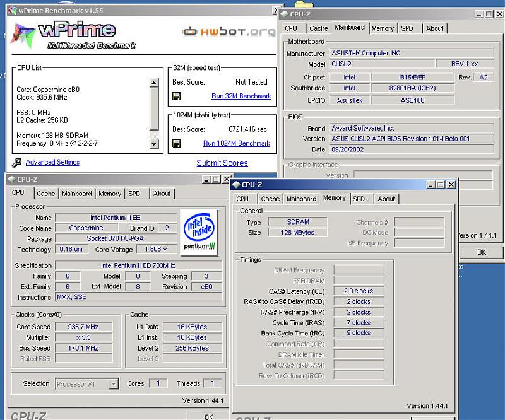Click the Intel Inside Pentium III logo
This screenshot has width=505, height=420.
(199, 232)
